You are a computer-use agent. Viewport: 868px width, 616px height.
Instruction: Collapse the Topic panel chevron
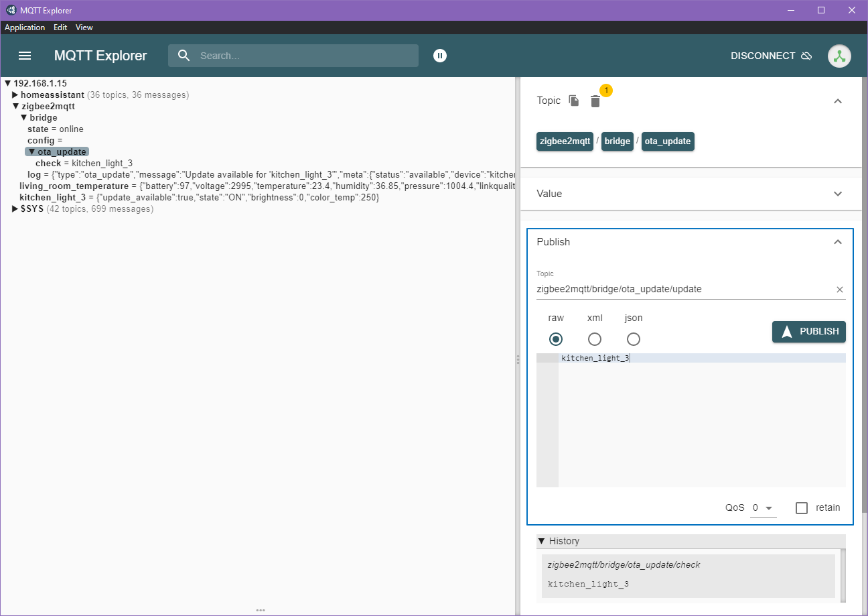pos(837,101)
